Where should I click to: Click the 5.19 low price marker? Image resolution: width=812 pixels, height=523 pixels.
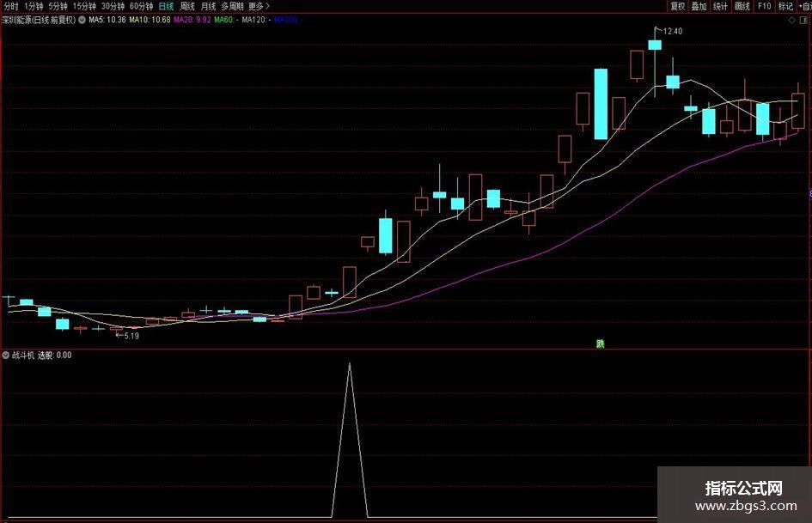pyautogui.click(x=131, y=336)
